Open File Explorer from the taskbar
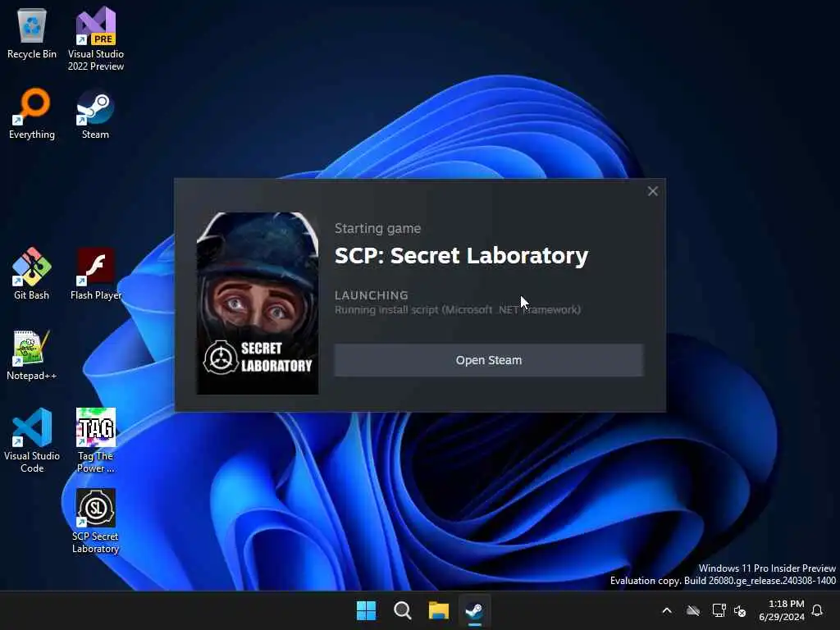 [438, 610]
